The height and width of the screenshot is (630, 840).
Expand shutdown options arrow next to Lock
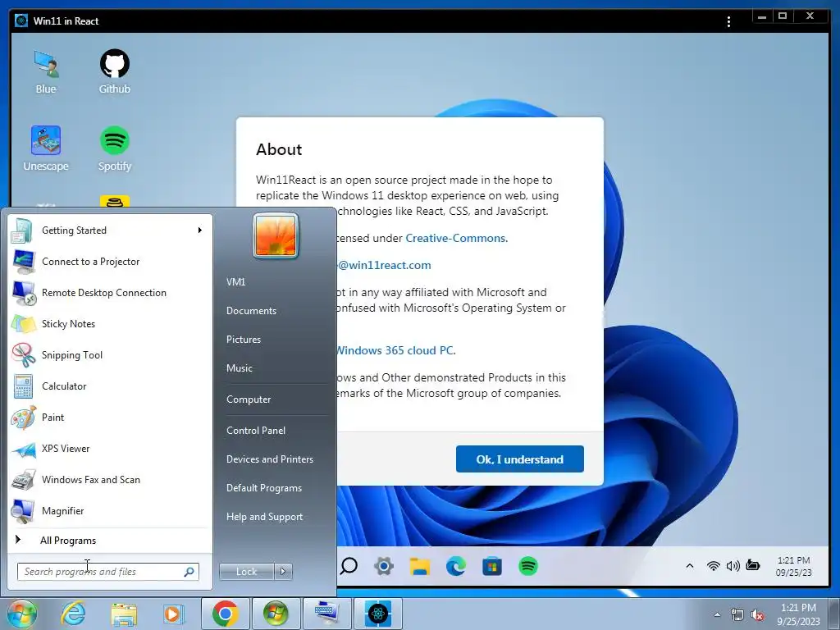coord(283,572)
